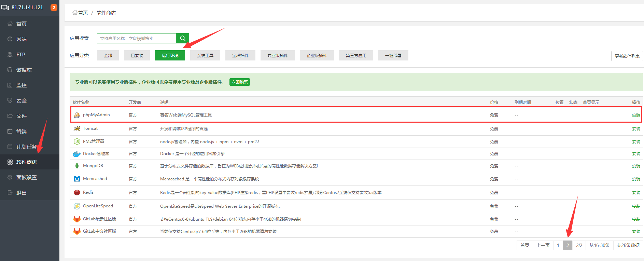Image resolution: width=644 pixels, height=261 pixels.
Task: Click the Memcached M icon
Action: pos(77,179)
